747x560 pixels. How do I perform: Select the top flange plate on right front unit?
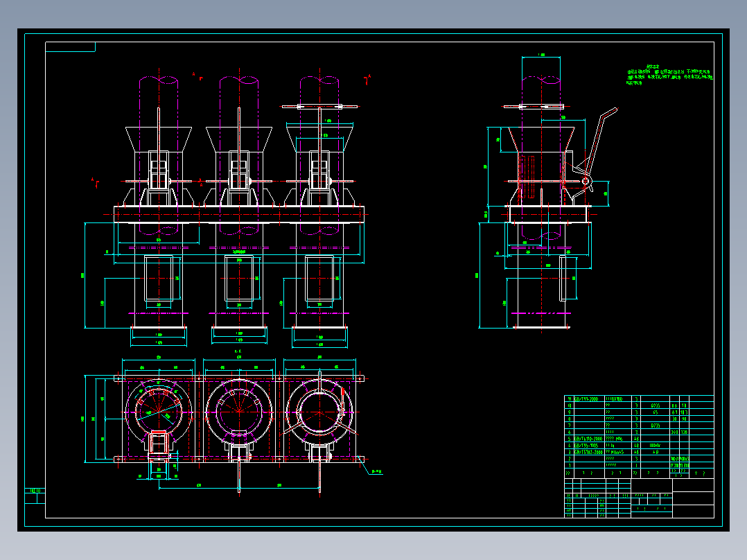pos(319,107)
